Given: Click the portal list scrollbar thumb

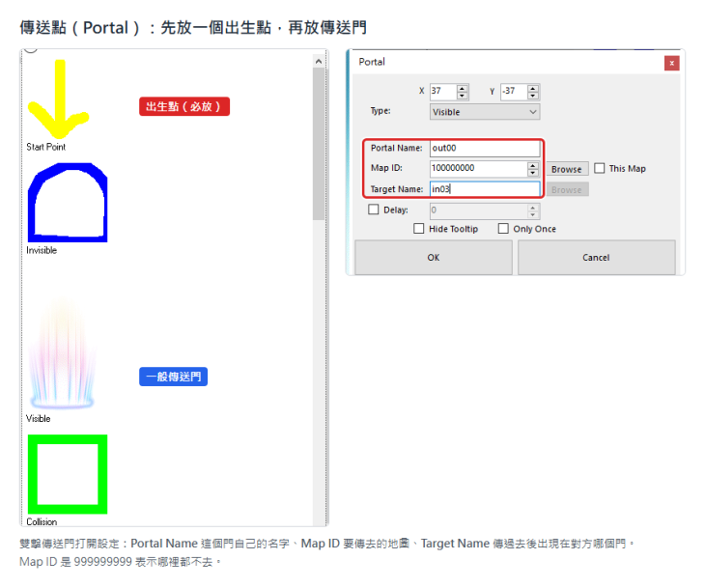Looking at the screenshot, I should (319, 144).
